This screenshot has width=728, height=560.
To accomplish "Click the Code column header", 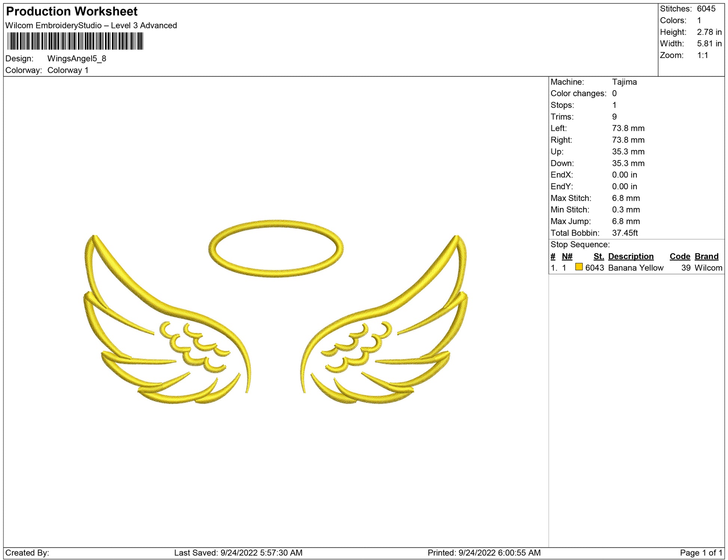I will tap(679, 257).
